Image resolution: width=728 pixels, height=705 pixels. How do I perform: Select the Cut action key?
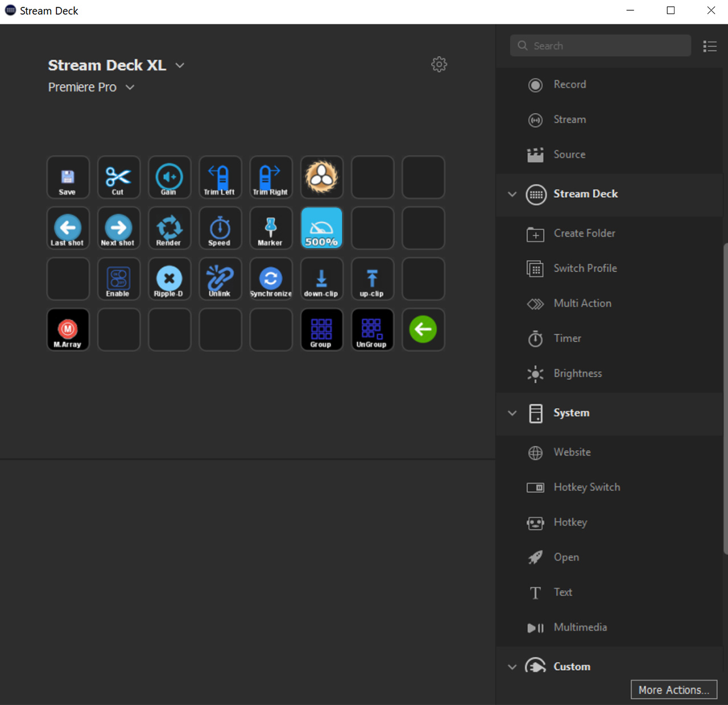[x=118, y=177]
